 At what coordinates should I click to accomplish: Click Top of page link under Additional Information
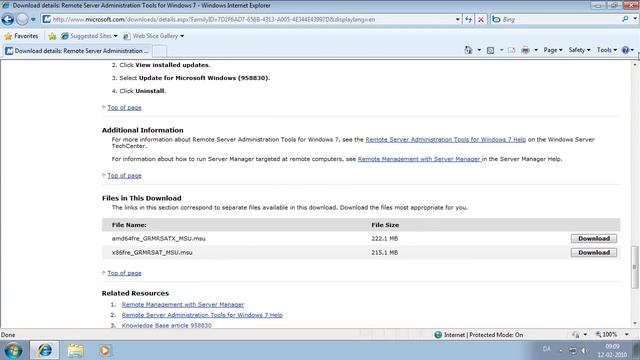click(124, 176)
